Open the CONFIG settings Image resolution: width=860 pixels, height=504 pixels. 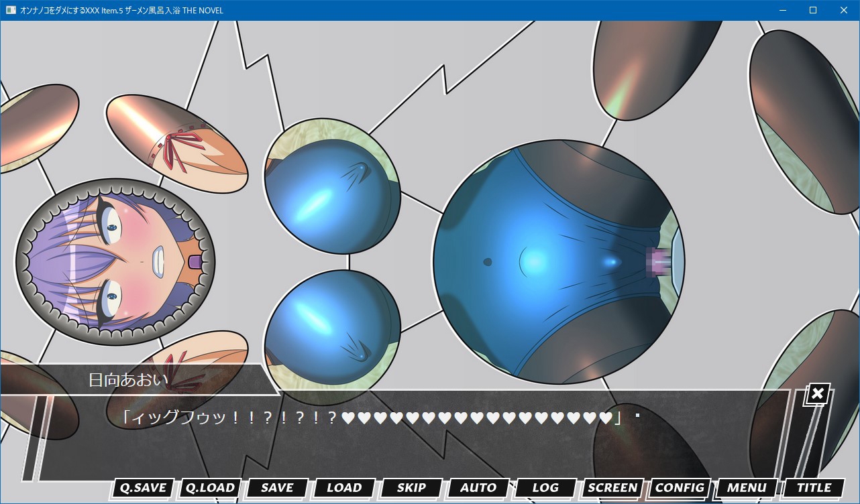[680, 488]
